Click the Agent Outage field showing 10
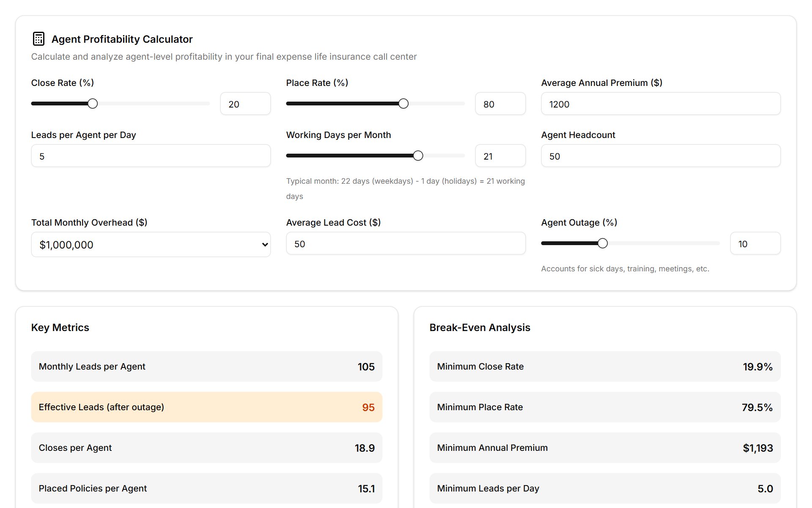812x508 pixels. coord(755,243)
